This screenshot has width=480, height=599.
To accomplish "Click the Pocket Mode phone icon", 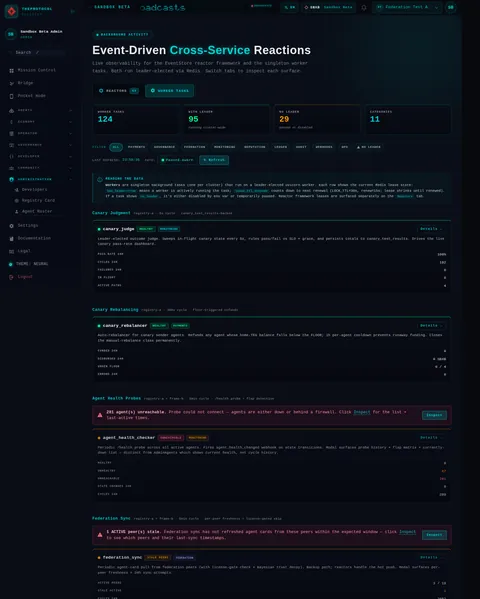I will [11, 96].
